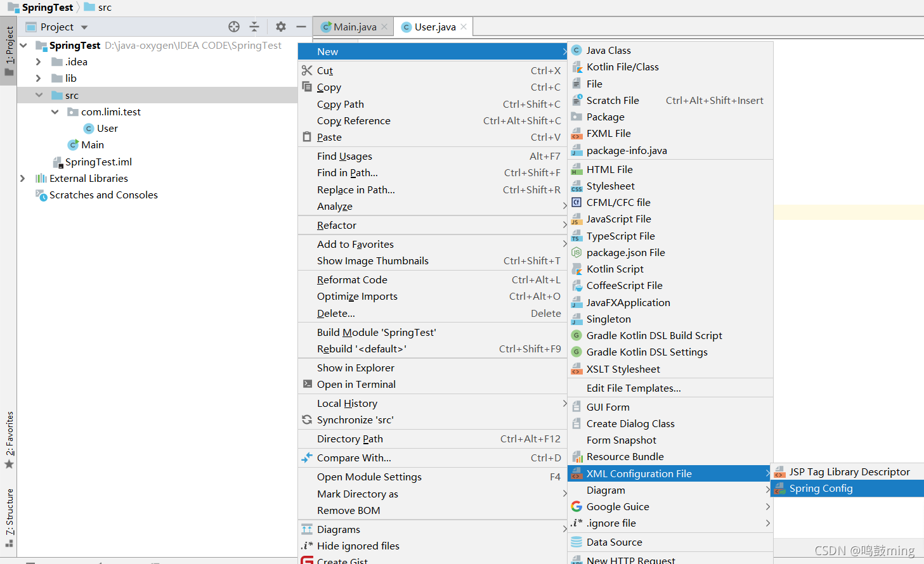Click the Java Class icon in New submenu
Image resolution: width=924 pixels, height=564 pixels.
pos(576,50)
